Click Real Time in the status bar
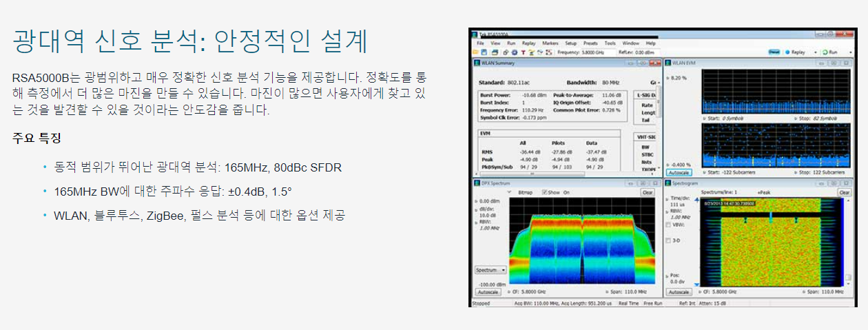 [x=628, y=303]
